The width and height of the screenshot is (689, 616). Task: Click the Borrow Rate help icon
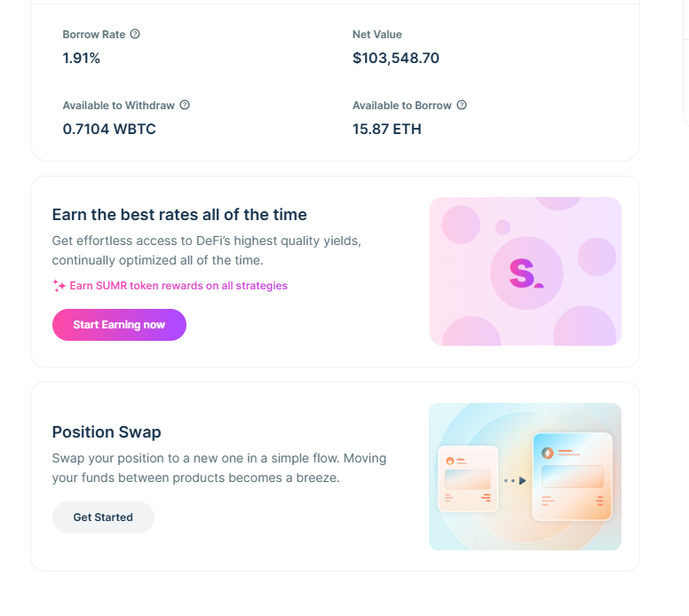tap(135, 35)
